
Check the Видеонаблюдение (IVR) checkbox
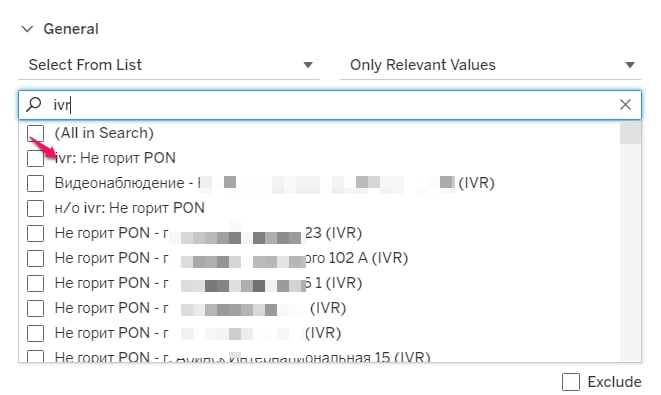pyautogui.click(x=35, y=183)
